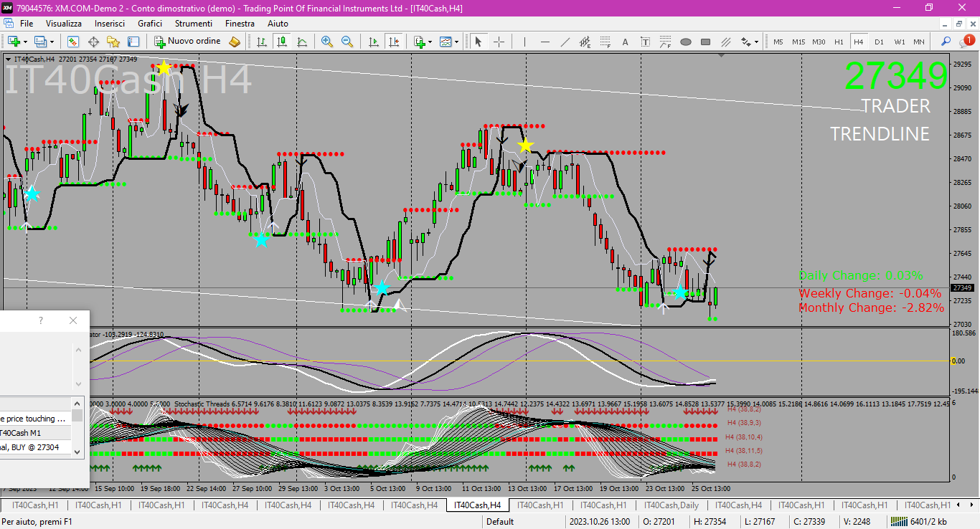Open the Data Window crosshair-circle icon
This screenshot has width=980, height=529.
coord(93,42)
